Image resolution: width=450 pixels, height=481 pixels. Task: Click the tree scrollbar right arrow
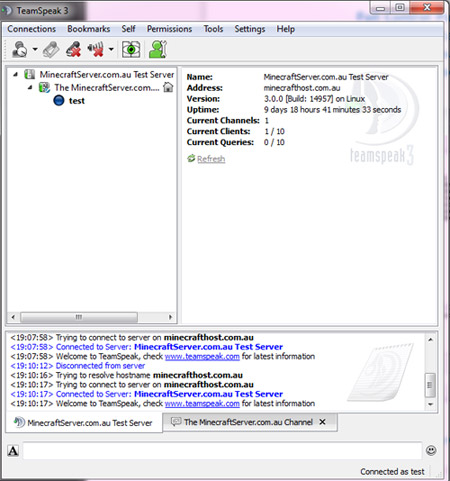point(171,317)
